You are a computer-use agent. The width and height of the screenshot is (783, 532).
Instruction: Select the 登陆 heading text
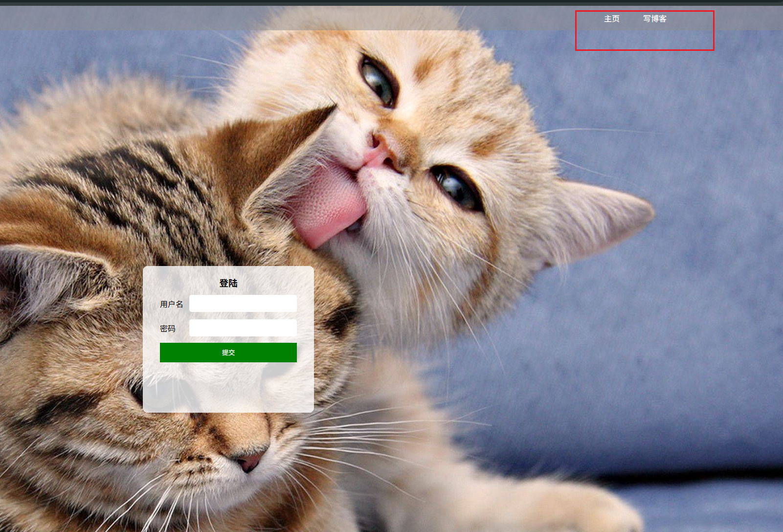tap(228, 283)
